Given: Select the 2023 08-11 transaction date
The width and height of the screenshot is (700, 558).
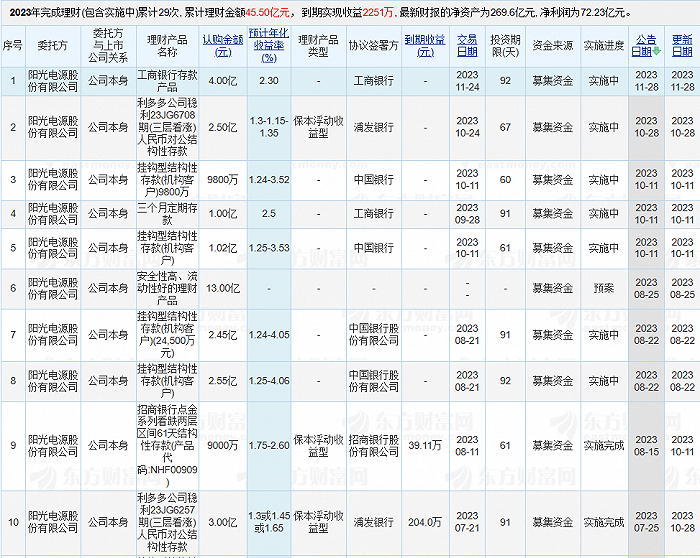Looking at the screenshot, I should click(x=467, y=446).
